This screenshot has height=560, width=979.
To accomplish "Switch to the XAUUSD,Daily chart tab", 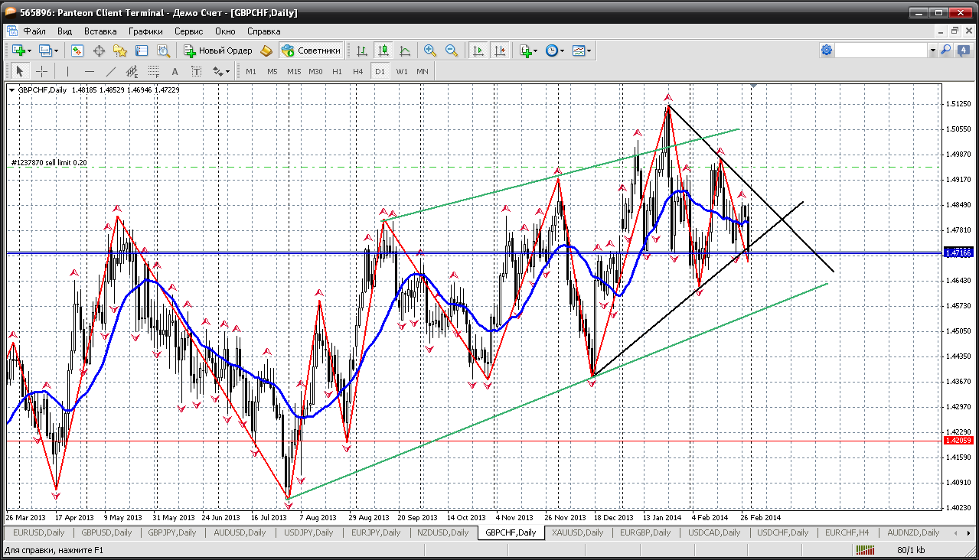I will click(576, 532).
